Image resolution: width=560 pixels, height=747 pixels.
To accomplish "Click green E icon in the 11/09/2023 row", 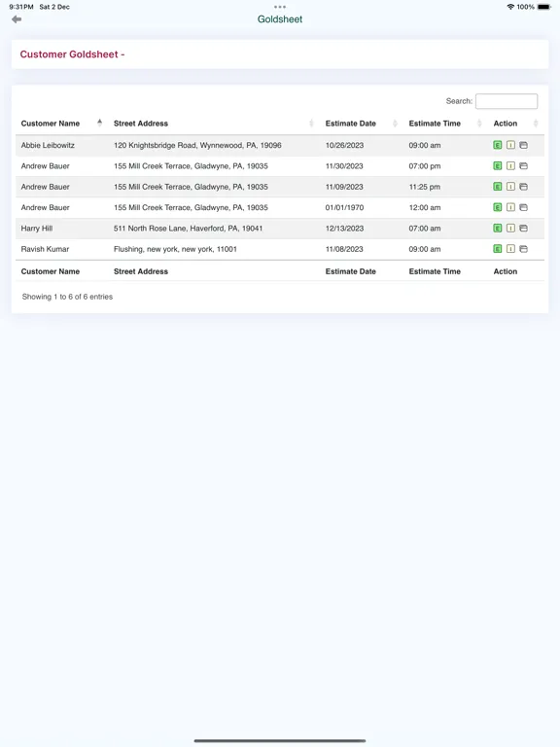I will tap(498, 187).
